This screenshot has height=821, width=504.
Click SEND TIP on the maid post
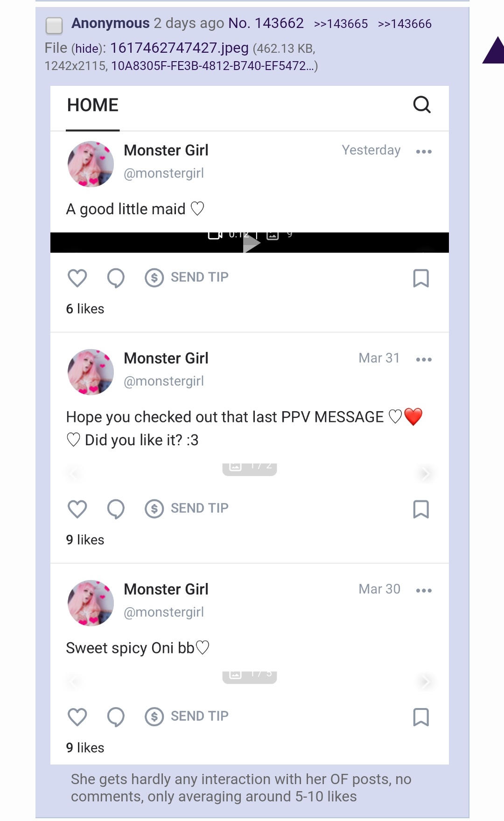point(187,277)
